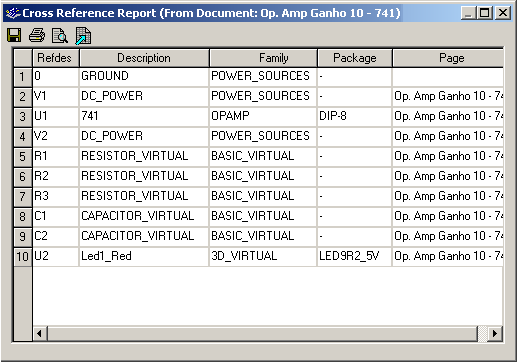The height and width of the screenshot is (364, 517).
Task: Select the R2 refdes cell
Action: coord(56,177)
